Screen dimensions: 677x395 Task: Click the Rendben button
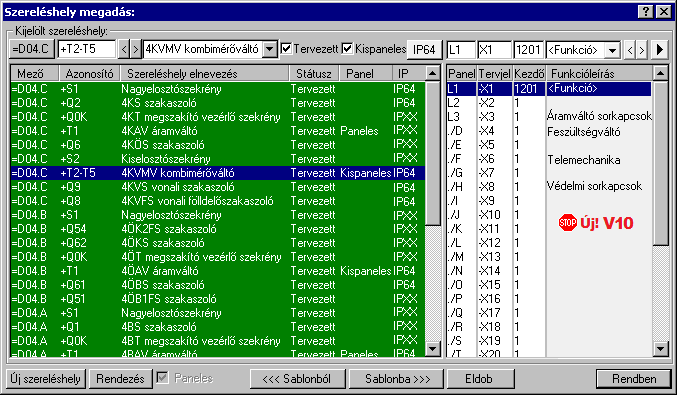point(634,379)
